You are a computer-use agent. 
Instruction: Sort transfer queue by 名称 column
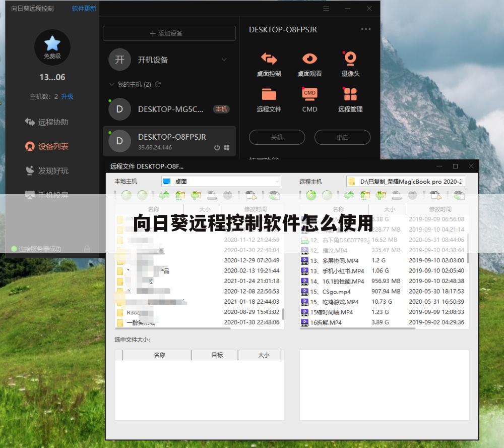point(157,355)
